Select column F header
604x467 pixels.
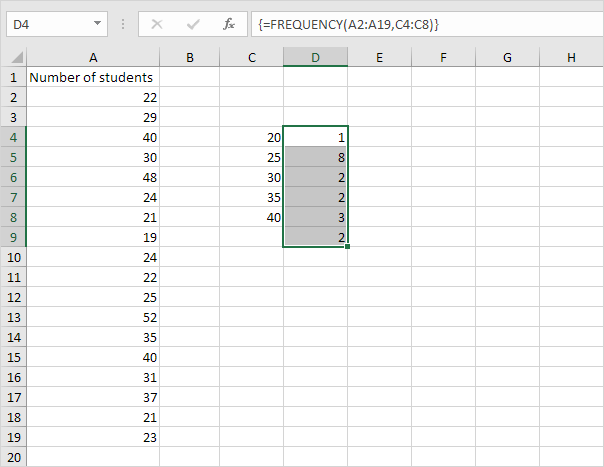click(443, 57)
